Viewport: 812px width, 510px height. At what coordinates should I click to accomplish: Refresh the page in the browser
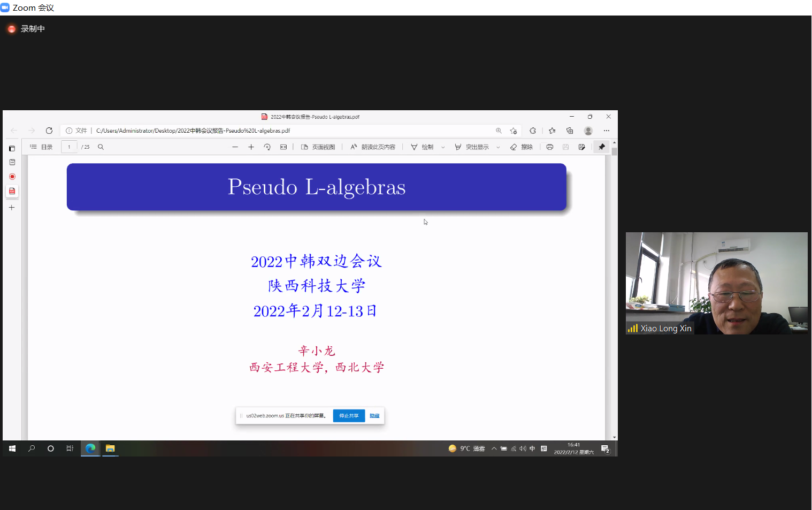49,131
